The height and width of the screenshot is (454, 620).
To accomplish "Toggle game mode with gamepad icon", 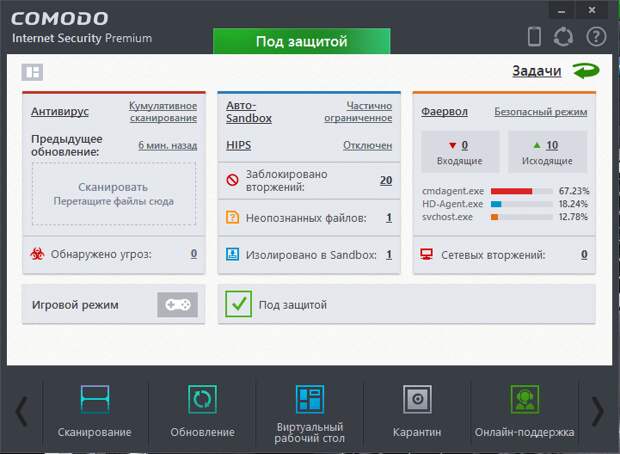I will (178, 305).
